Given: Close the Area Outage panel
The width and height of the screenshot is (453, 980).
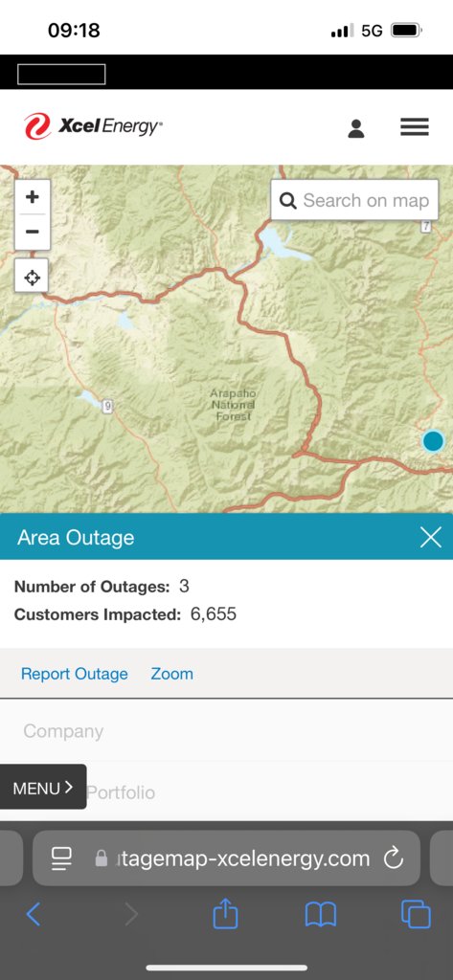Looking at the screenshot, I should [x=430, y=537].
